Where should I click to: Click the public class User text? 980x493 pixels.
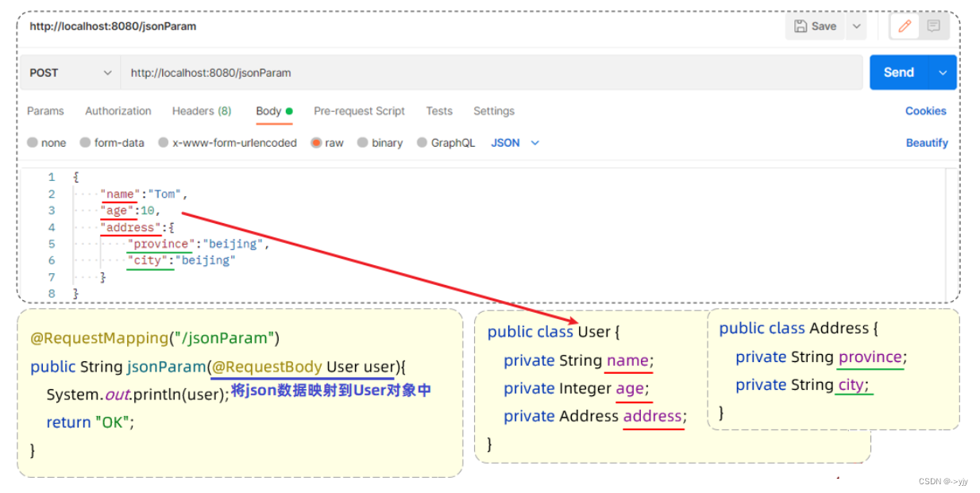554,332
